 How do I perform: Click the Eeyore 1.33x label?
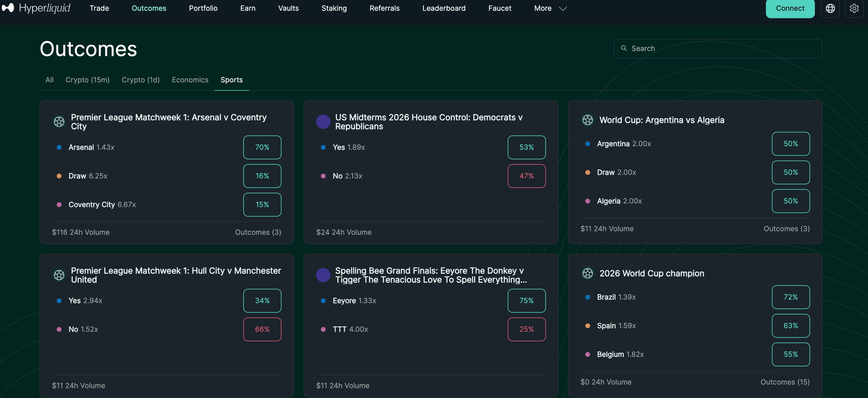354,301
